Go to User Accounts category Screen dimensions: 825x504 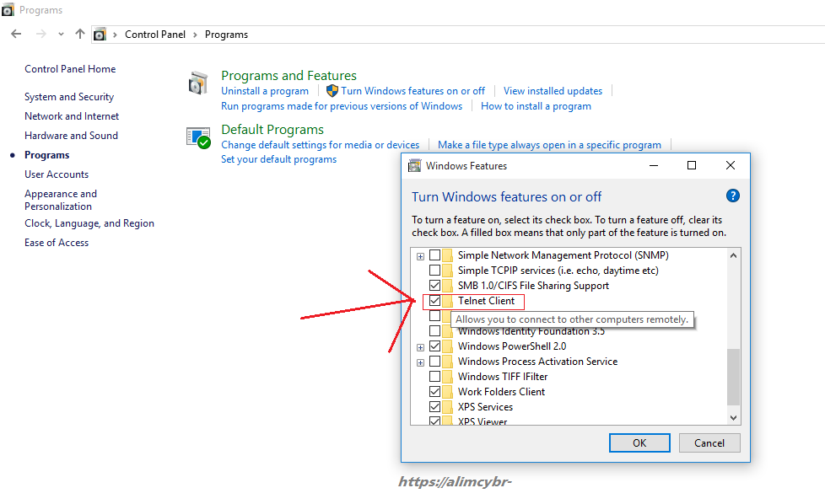click(57, 174)
